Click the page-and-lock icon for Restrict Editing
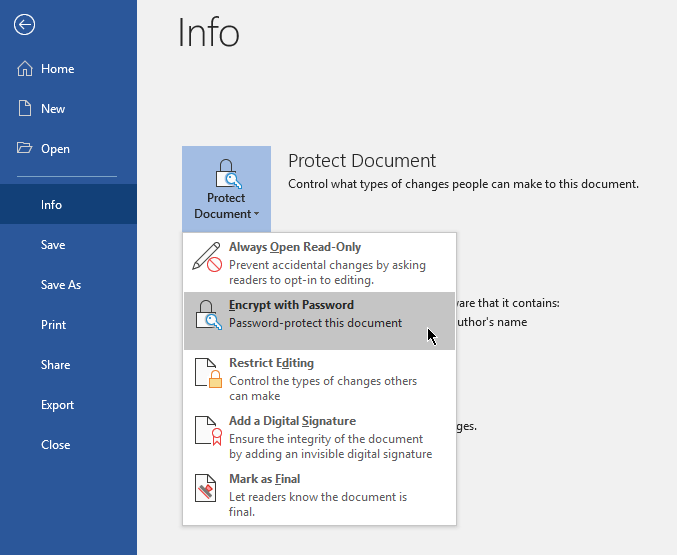Image resolution: width=677 pixels, height=555 pixels. pyautogui.click(x=207, y=372)
